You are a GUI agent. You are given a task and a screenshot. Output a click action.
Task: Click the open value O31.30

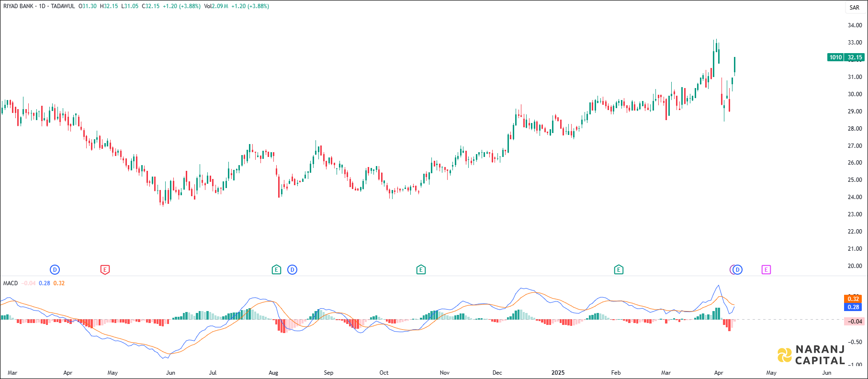[x=88, y=6]
